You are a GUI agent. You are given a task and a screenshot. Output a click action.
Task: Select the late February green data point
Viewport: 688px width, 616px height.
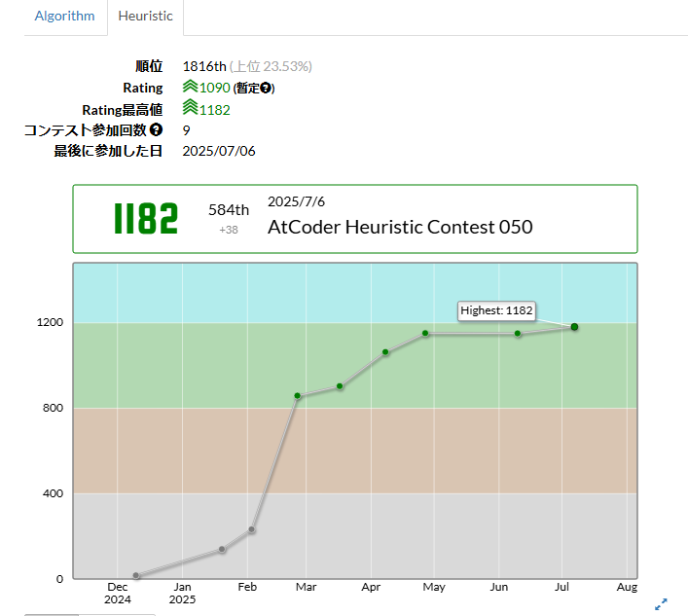(x=298, y=396)
